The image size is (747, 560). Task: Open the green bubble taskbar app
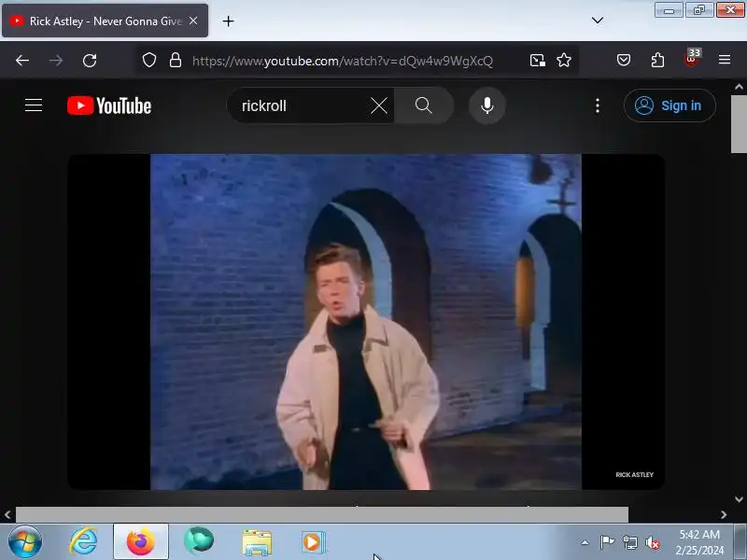199,541
